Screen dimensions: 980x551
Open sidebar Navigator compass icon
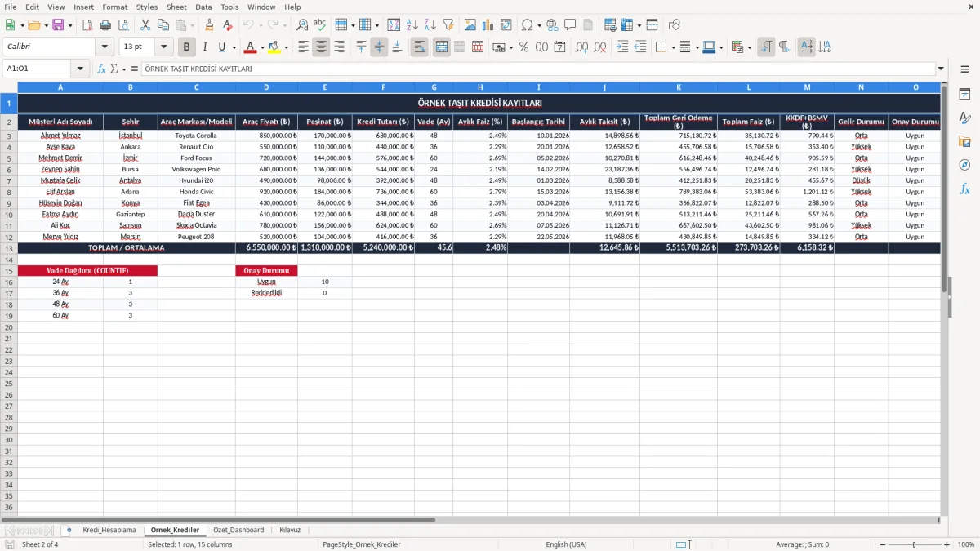(x=964, y=166)
